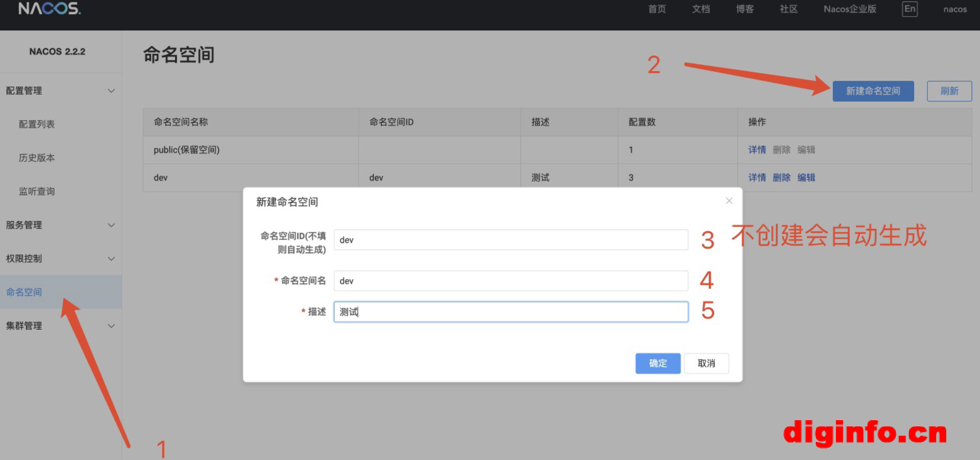Confirm with the 确定 button
This screenshot has width=980, height=460.
tap(658, 363)
